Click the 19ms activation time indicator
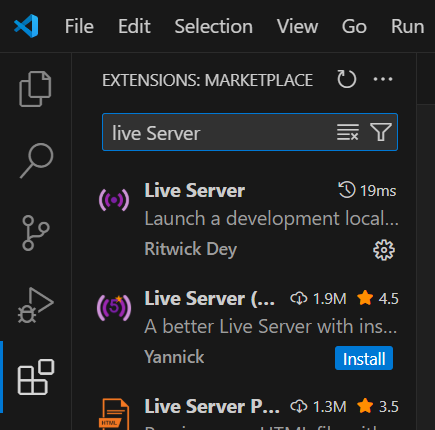Viewport: 435px width, 430px height. (x=367, y=191)
